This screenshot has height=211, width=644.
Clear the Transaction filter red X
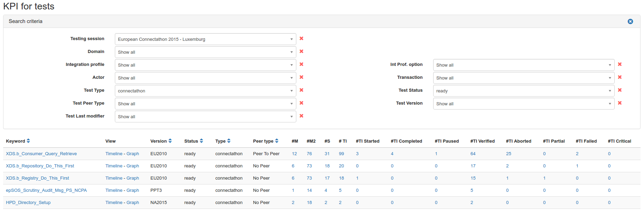(620, 77)
